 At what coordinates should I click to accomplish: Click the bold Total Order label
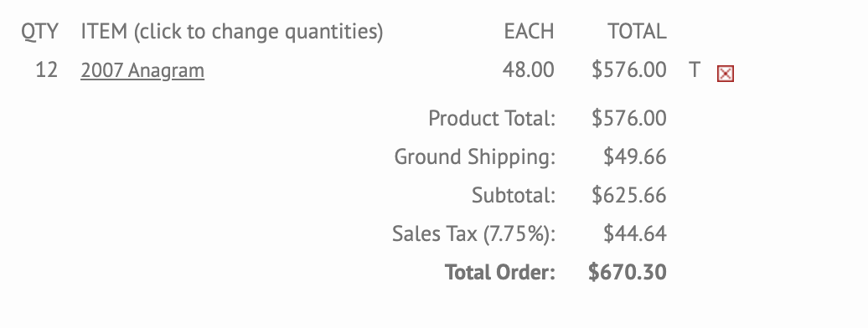click(x=500, y=273)
